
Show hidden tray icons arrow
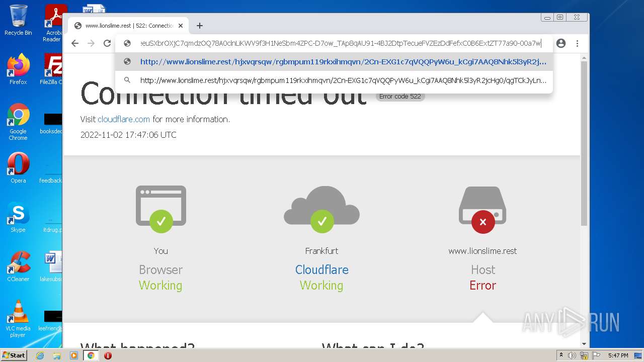[561, 355]
